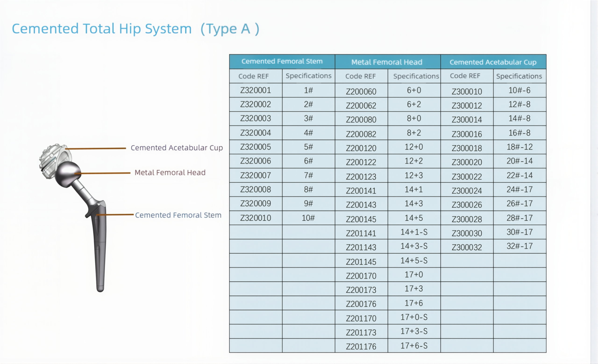Click the Cemented Femoral Stem table header

point(282,61)
